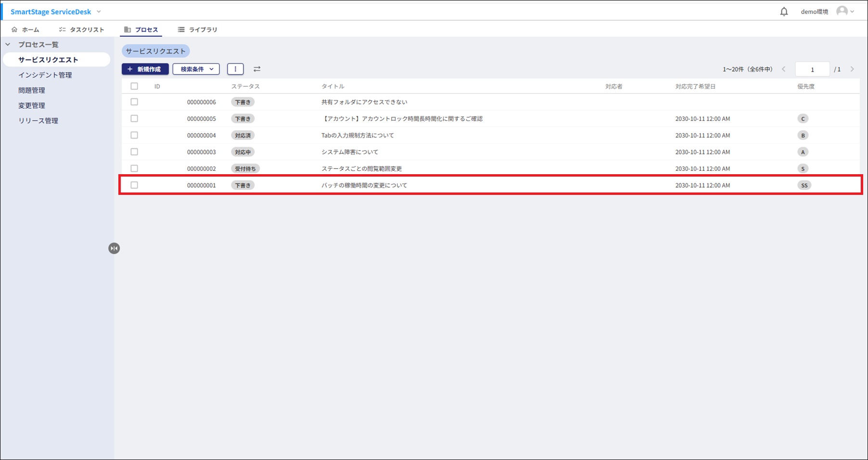
Task: Toggle the select-all header checkbox
Action: [134, 86]
